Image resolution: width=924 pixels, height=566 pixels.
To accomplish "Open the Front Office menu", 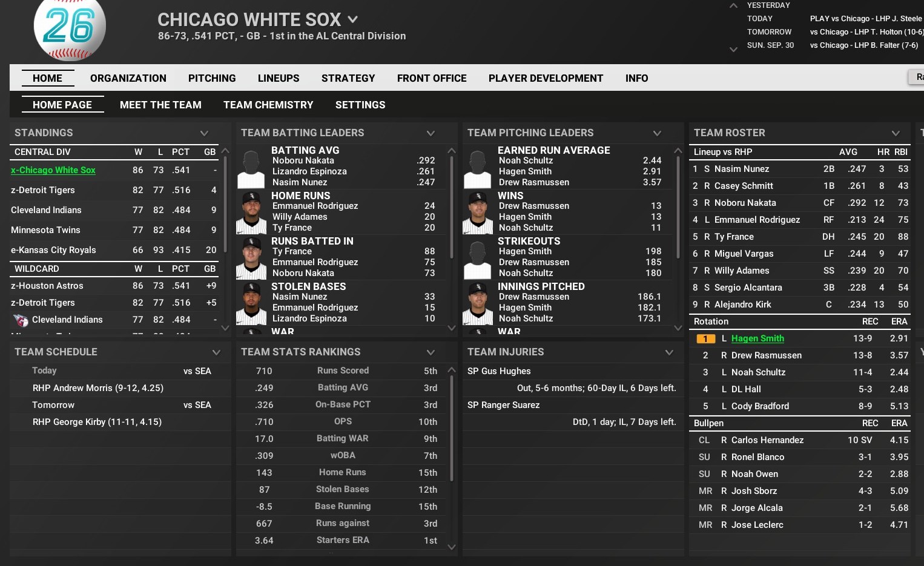I will click(x=432, y=78).
